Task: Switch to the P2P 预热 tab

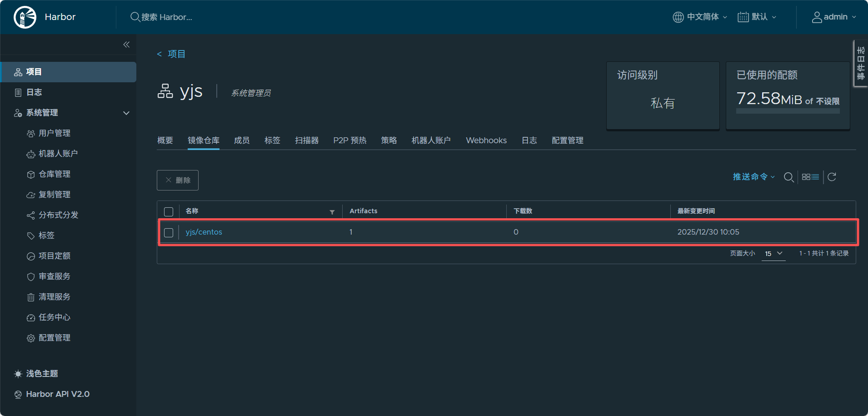Action: [350, 140]
